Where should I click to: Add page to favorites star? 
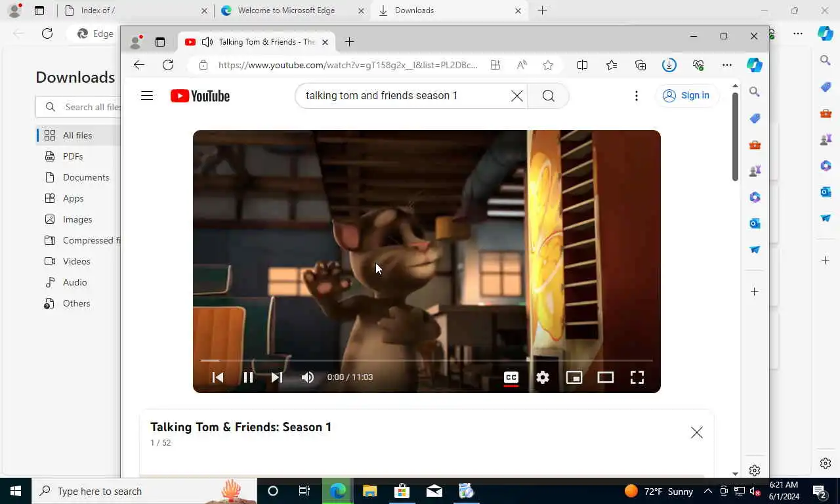(x=548, y=65)
